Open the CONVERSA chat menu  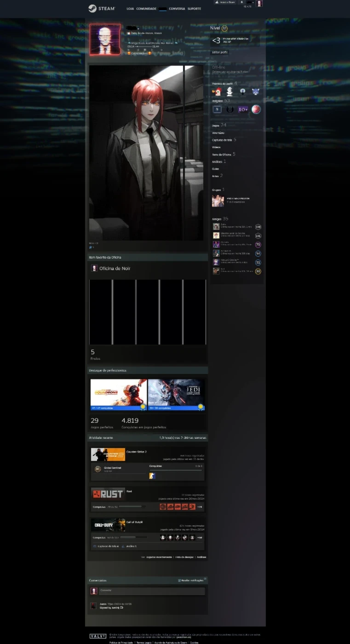[x=177, y=9]
